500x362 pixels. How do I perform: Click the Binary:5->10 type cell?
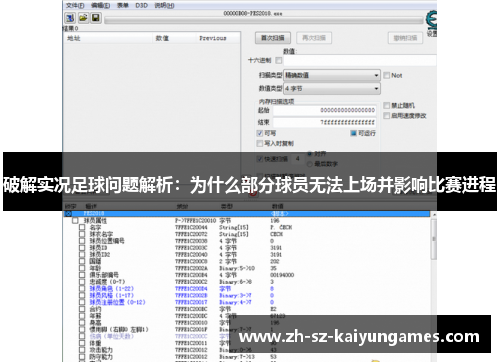pyautogui.click(x=237, y=268)
